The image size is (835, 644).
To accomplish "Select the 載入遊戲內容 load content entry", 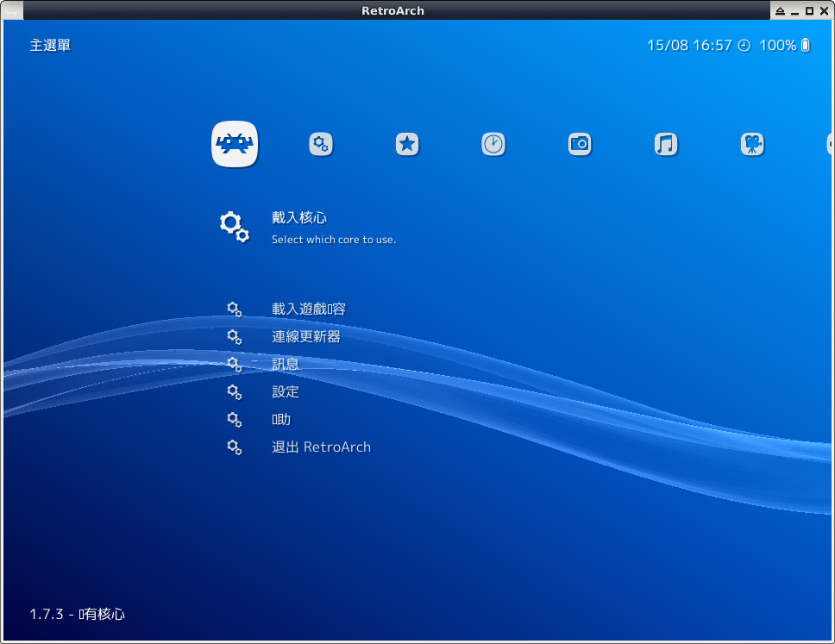I will click(x=309, y=309).
